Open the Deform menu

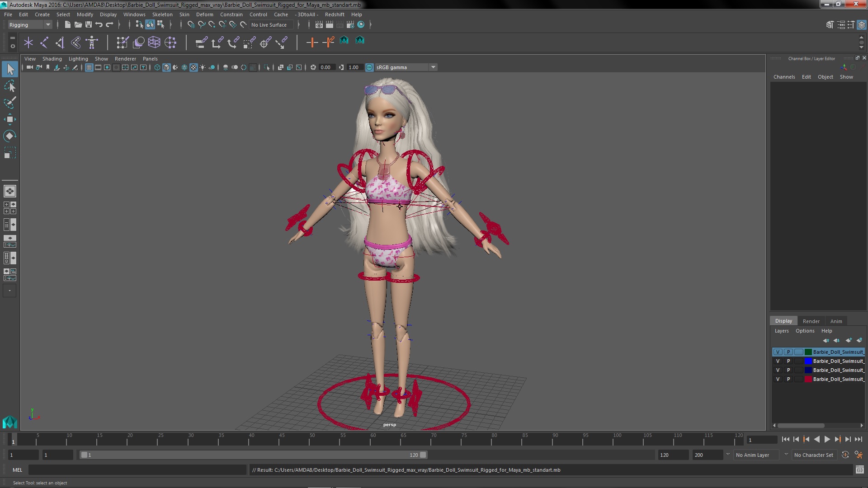204,14
